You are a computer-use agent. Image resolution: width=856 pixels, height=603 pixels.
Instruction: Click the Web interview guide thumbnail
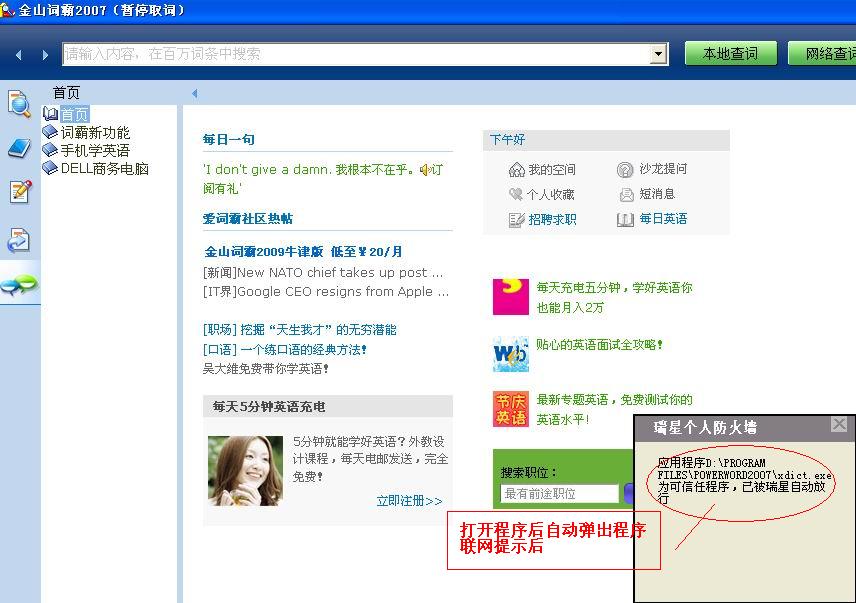(510, 354)
